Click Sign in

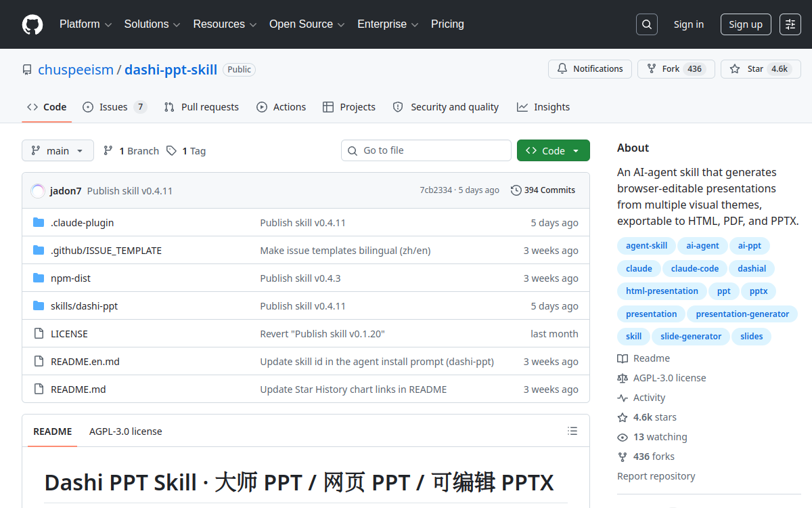coord(689,24)
